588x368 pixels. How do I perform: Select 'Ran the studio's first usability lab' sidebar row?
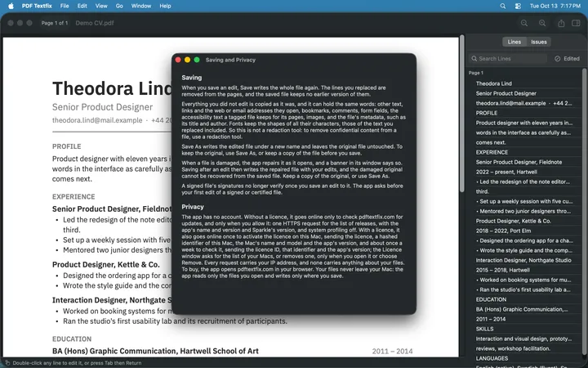point(525,289)
